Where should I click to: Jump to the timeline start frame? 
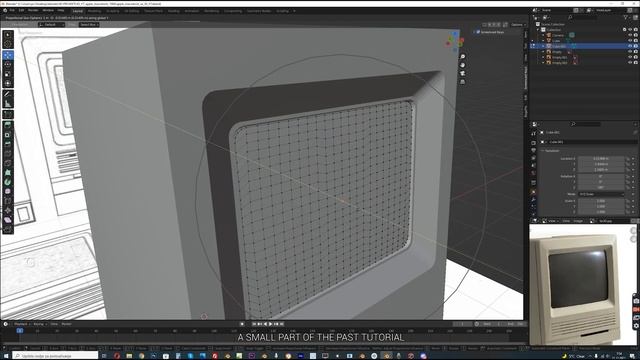coord(254,324)
